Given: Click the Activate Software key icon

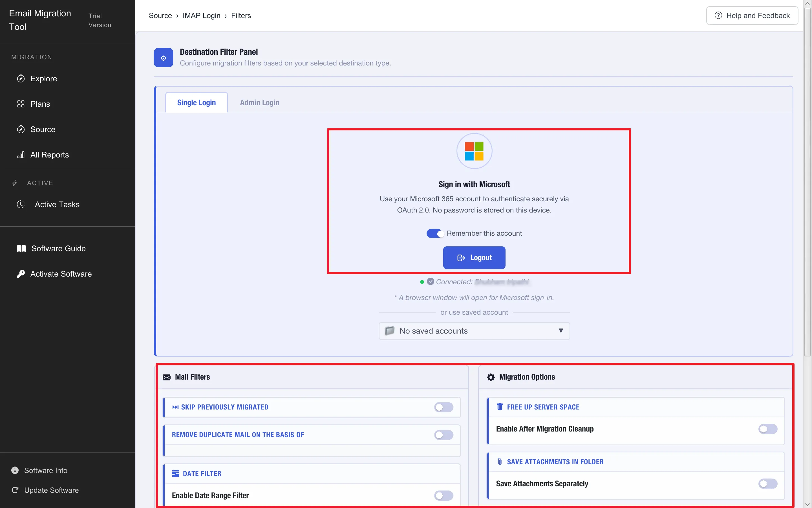Looking at the screenshot, I should pyautogui.click(x=21, y=274).
